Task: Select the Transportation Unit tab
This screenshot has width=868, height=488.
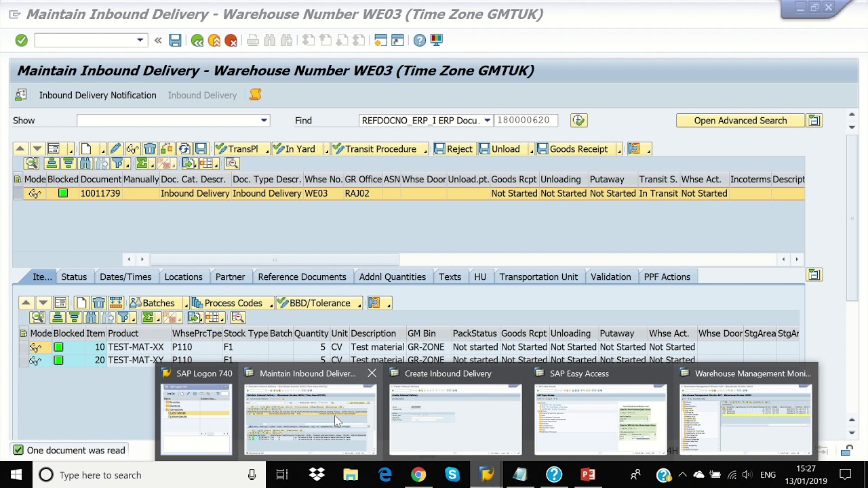Action: point(538,277)
